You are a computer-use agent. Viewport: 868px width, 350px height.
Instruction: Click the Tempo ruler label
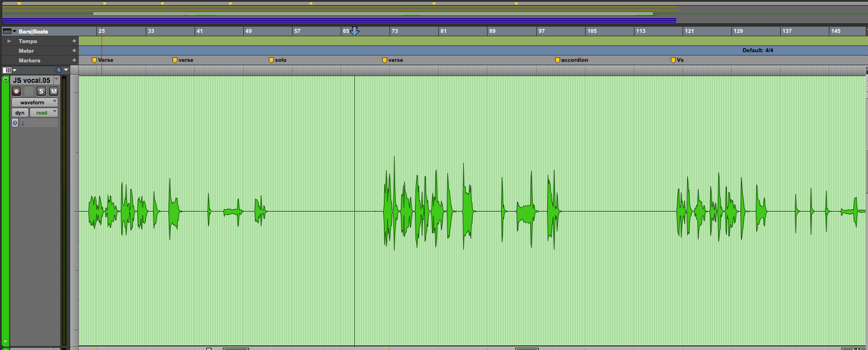pos(28,41)
